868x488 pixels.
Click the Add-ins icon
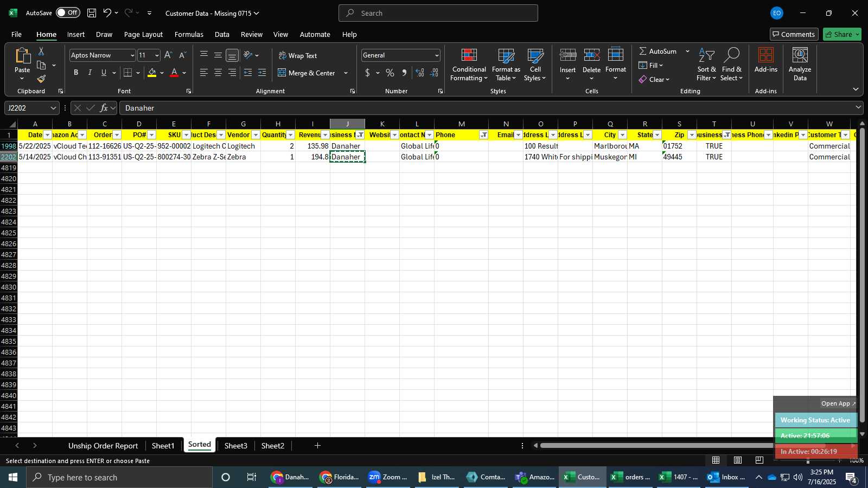(766, 55)
